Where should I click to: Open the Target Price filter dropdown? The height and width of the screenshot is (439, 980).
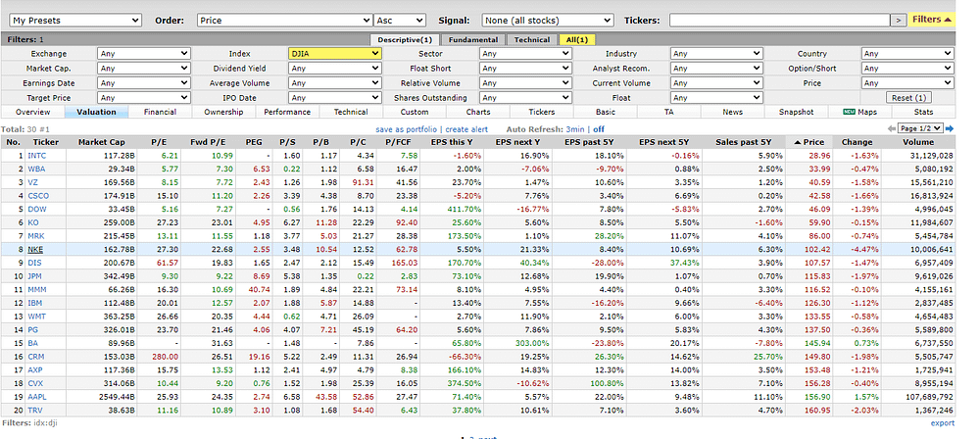tap(144, 98)
